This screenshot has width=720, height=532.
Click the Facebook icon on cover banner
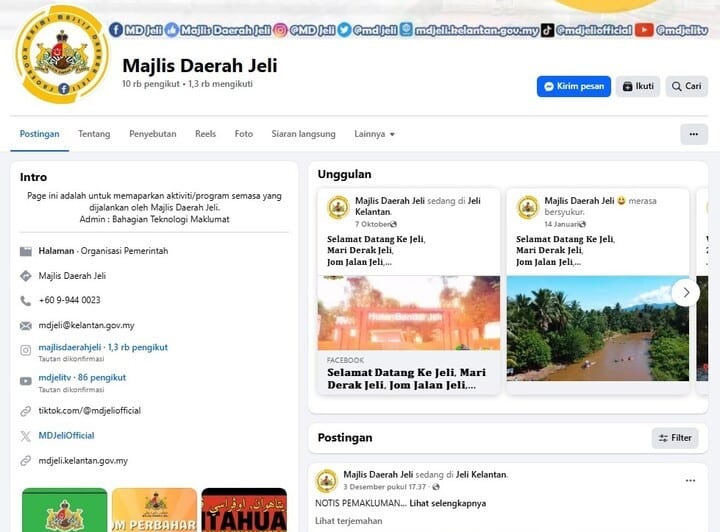click(x=116, y=30)
